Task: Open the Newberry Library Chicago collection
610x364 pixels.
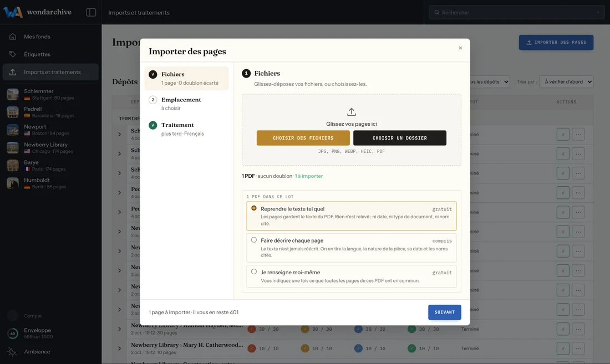Action: click(50, 147)
